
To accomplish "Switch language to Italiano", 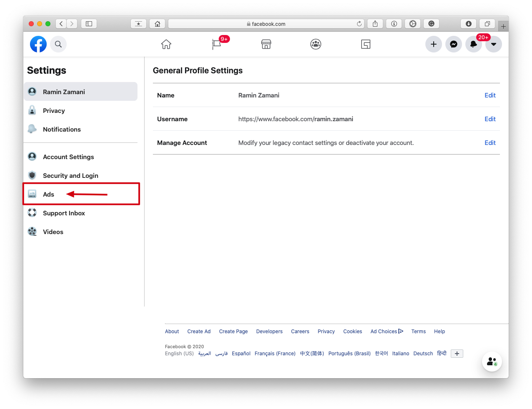I will (x=401, y=354).
